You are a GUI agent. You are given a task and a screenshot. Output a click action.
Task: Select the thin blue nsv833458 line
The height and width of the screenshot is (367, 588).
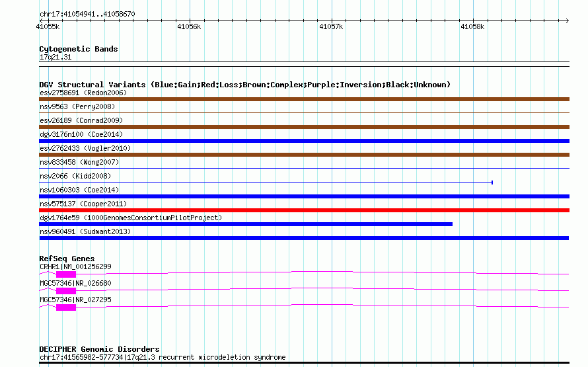point(304,168)
